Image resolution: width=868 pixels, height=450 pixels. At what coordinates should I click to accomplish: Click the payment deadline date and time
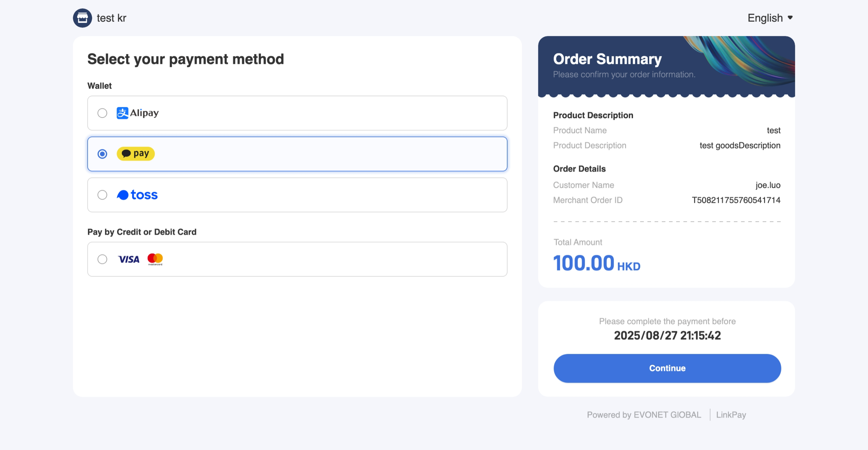tap(667, 336)
